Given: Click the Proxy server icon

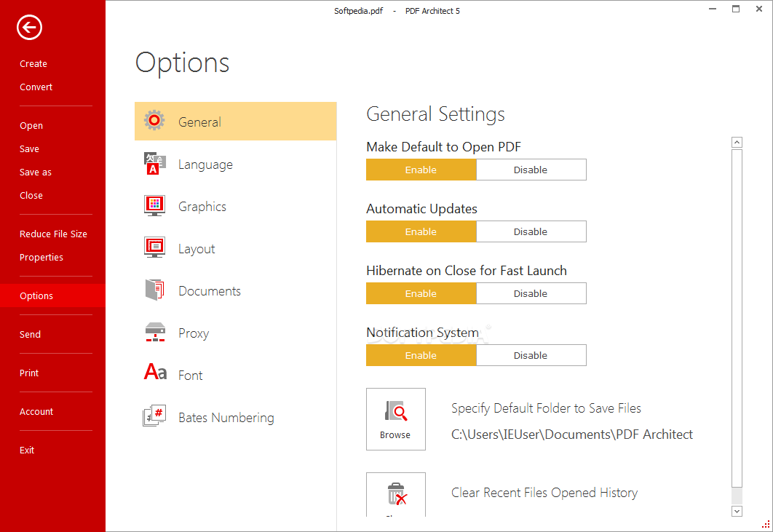Looking at the screenshot, I should [x=155, y=333].
